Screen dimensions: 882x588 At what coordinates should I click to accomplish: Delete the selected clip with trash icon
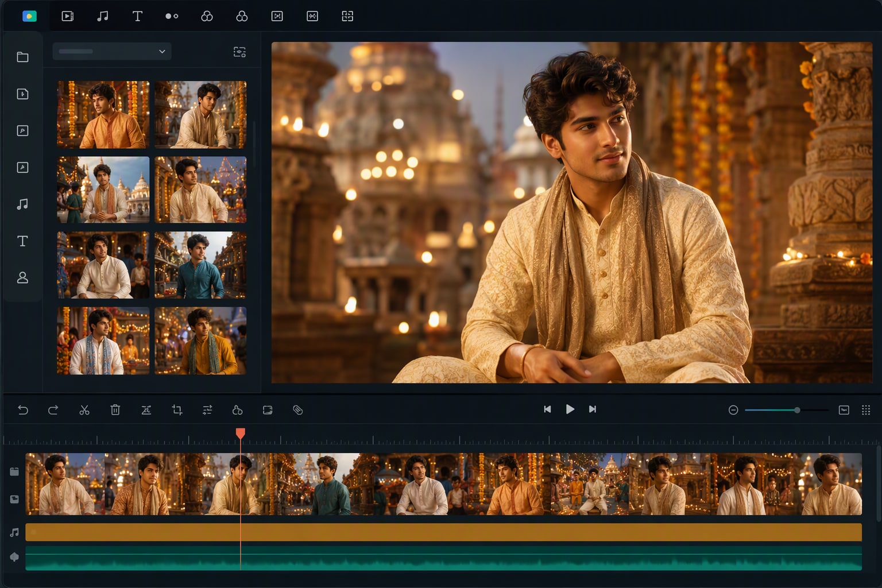click(115, 409)
